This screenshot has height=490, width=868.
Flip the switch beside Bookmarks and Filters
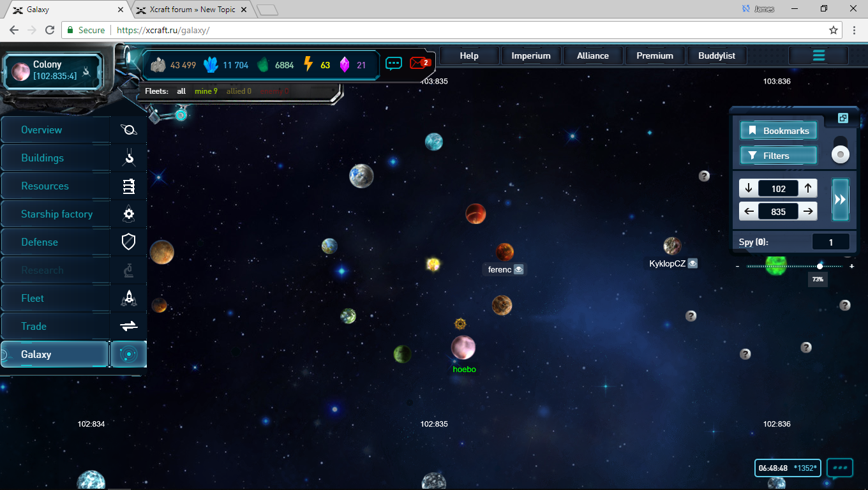point(841,150)
